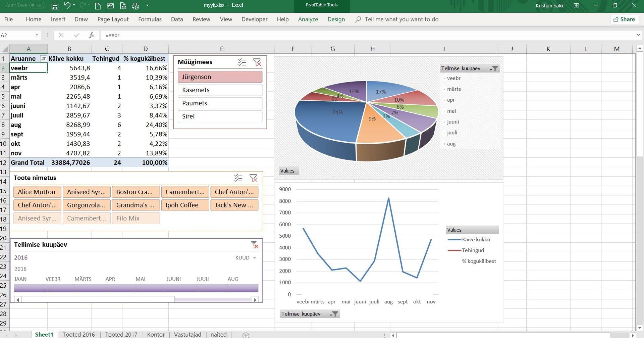Click the print preview printer icon
The height and width of the screenshot is (338, 644).
coord(135,6)
